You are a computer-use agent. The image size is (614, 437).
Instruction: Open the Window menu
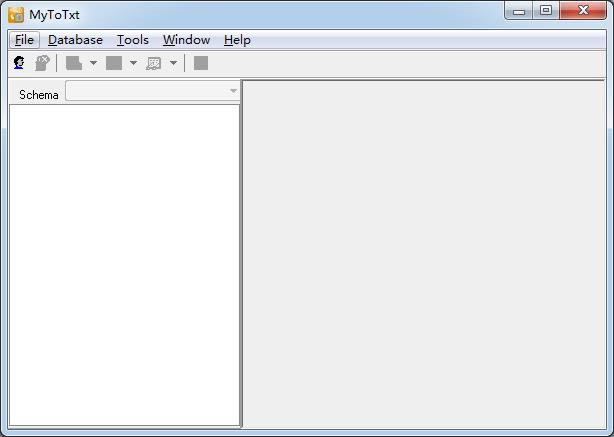click(x=186, y=40)
